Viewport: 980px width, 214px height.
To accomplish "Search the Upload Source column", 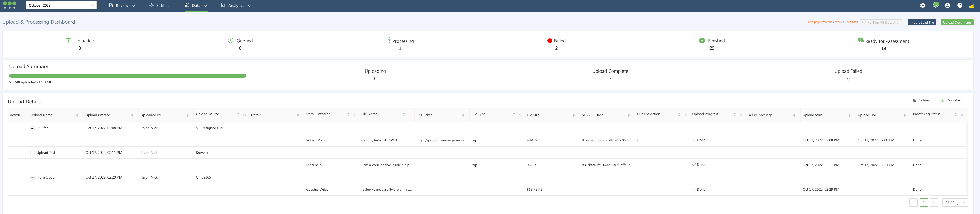I will [245, 115].
